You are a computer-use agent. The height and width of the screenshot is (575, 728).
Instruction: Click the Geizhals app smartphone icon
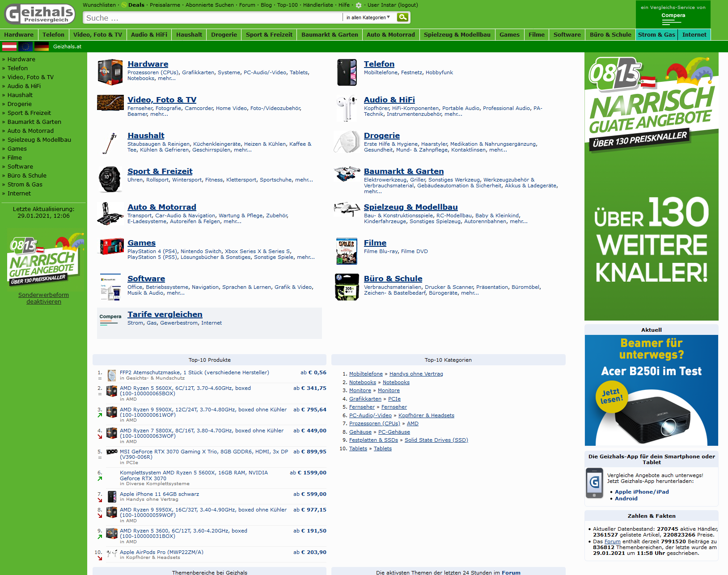[x=594, y=483]
